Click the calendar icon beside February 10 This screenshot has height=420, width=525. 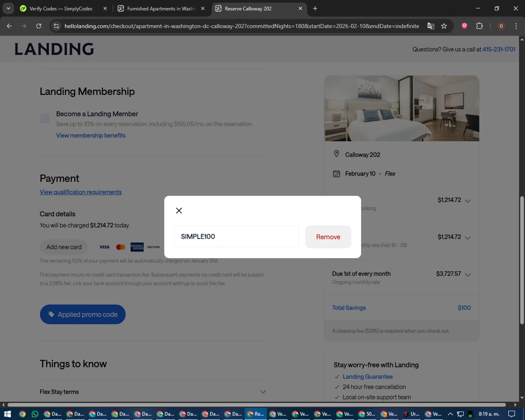tap(336, 174)
